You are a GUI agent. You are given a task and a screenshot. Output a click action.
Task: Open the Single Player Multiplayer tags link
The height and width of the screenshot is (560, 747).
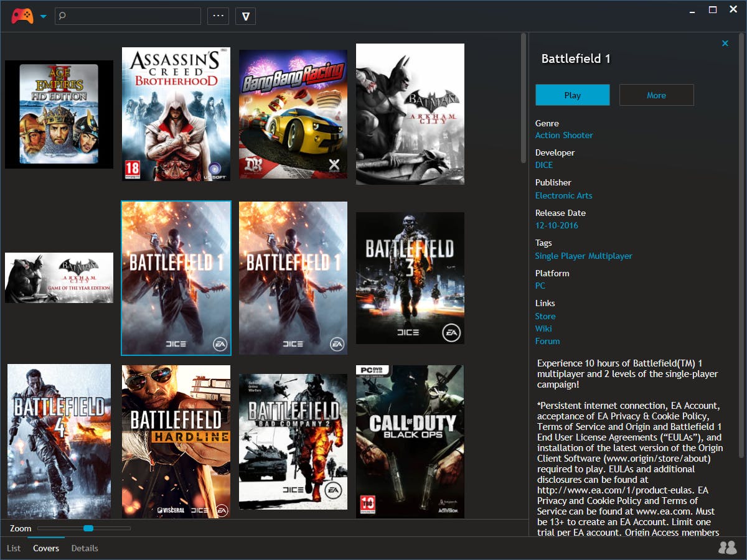[584, 256]
